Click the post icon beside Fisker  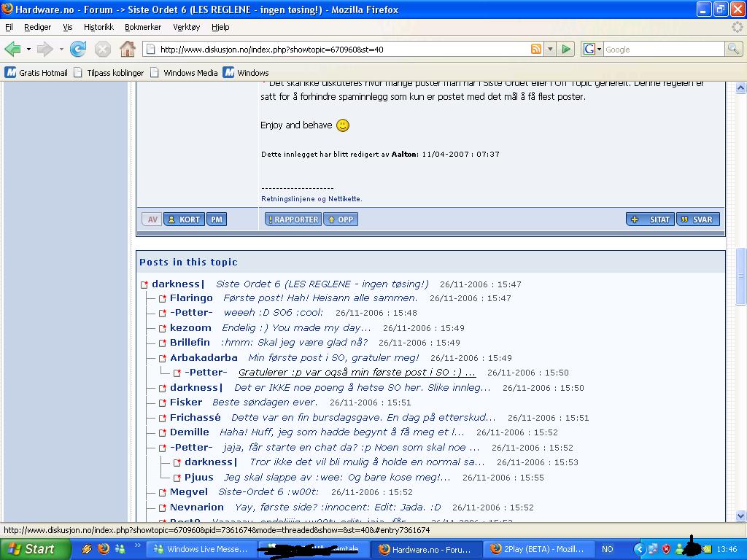tap(163, 402)
